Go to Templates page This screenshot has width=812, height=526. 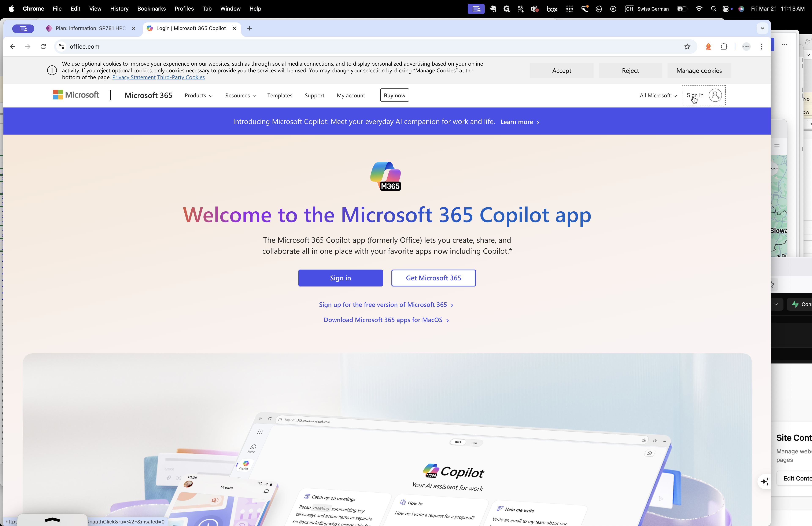pos(280,96)
